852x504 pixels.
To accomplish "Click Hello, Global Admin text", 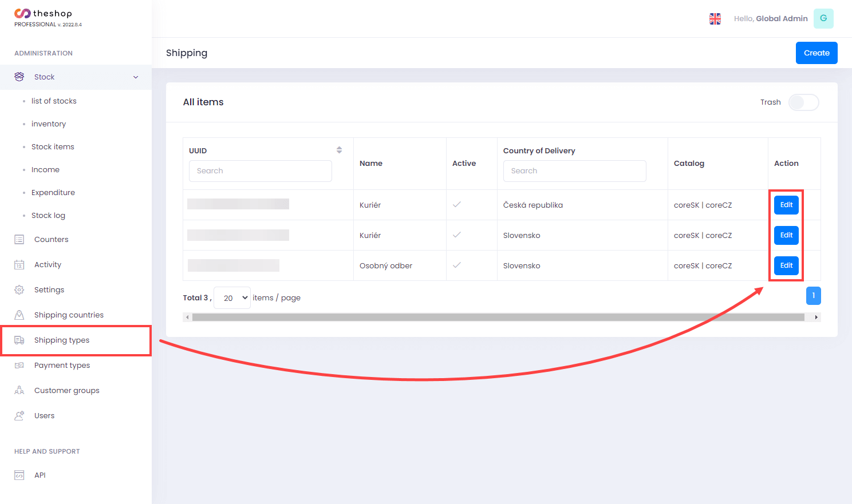I will click(771, 18).
